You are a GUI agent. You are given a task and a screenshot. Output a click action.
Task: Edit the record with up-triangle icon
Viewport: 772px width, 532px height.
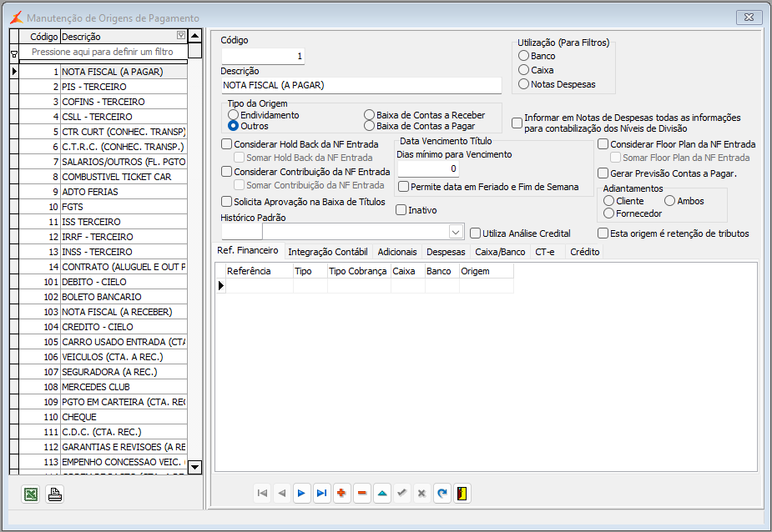coord(382,493)
